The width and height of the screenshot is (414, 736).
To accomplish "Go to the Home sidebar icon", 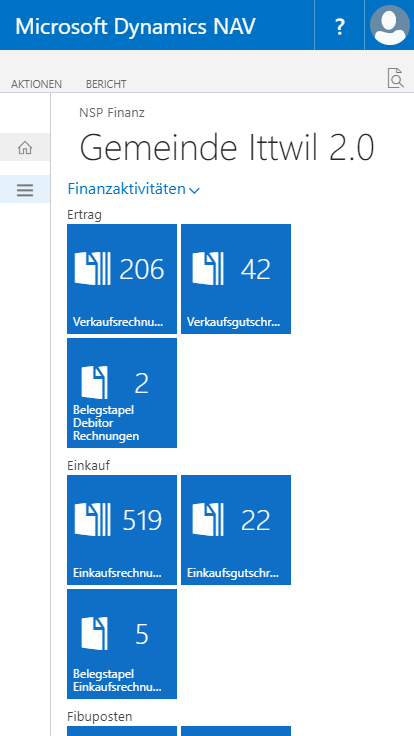I will click(x=25, y=147).
